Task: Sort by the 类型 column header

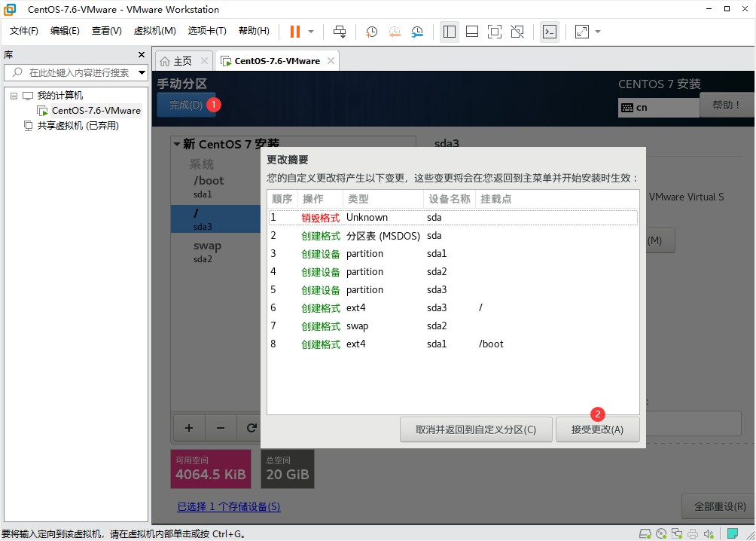Action: [x=383, y=199]
